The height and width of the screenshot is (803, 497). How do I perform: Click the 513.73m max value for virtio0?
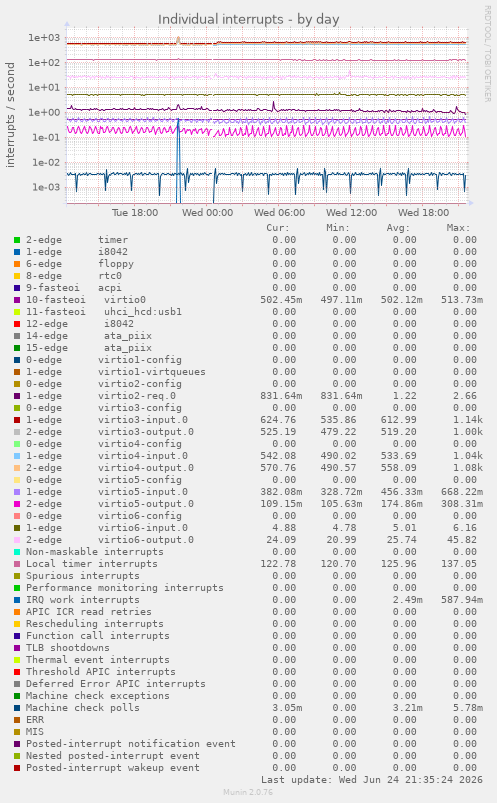point(462,300)
